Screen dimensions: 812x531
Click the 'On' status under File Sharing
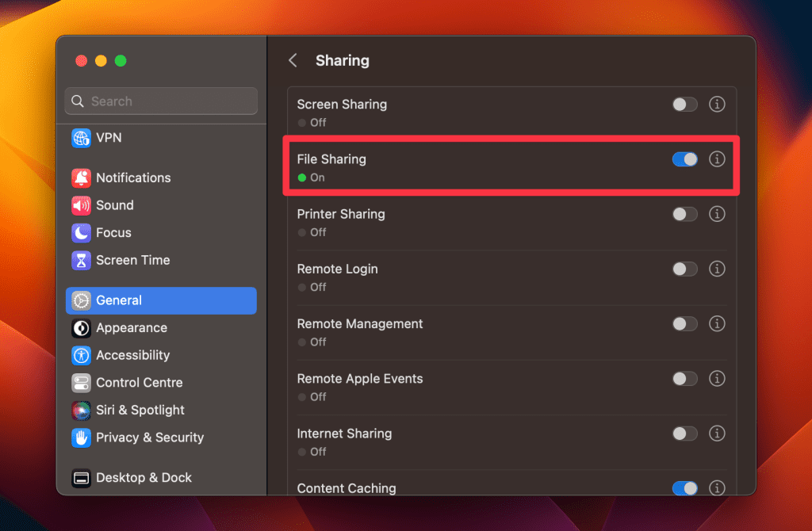317,178
